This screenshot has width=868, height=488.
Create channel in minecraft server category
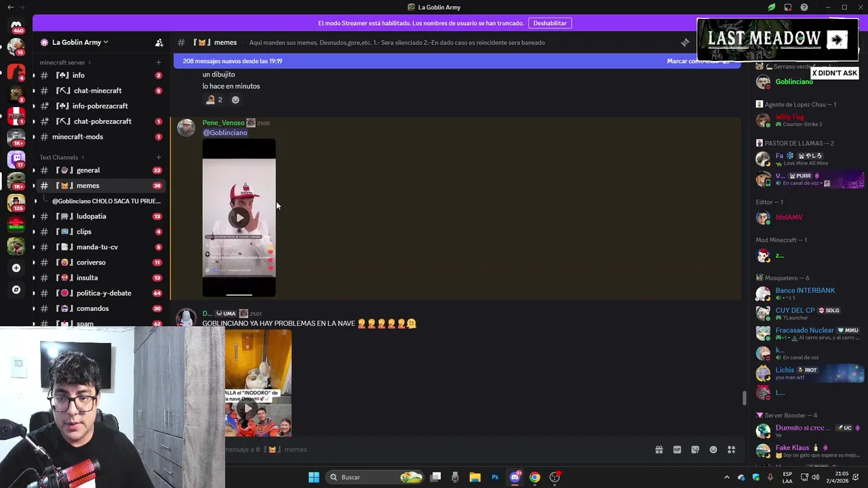coord(159,62)
